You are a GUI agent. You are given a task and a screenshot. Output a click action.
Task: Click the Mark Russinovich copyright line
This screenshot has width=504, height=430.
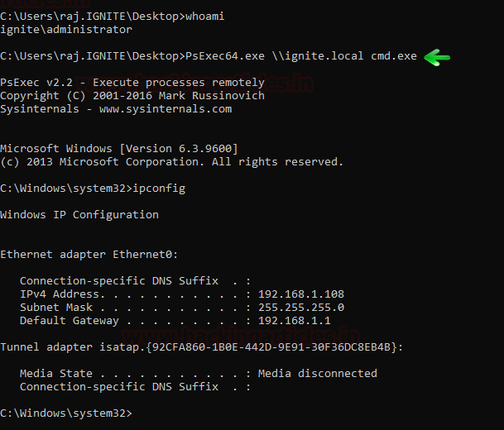click(x=132, y=96)
